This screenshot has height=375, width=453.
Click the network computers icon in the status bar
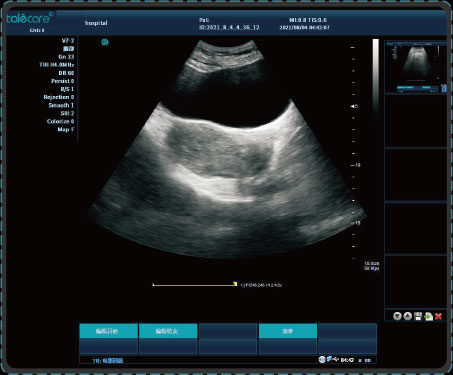(329, 359)
